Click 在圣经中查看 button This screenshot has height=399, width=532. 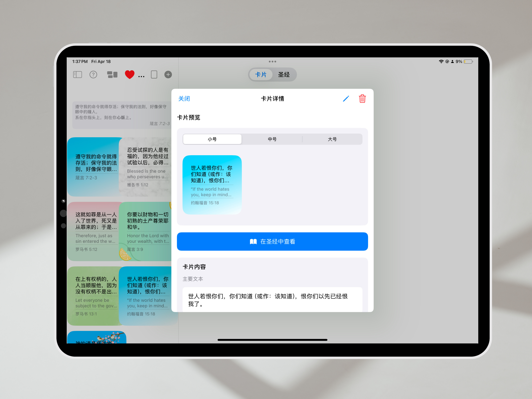tap(272, 241)
